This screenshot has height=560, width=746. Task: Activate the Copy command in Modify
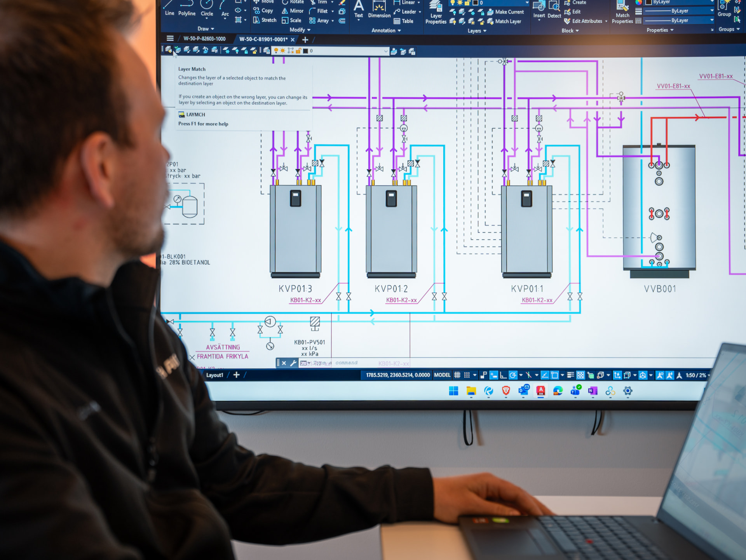pos(263,11)
